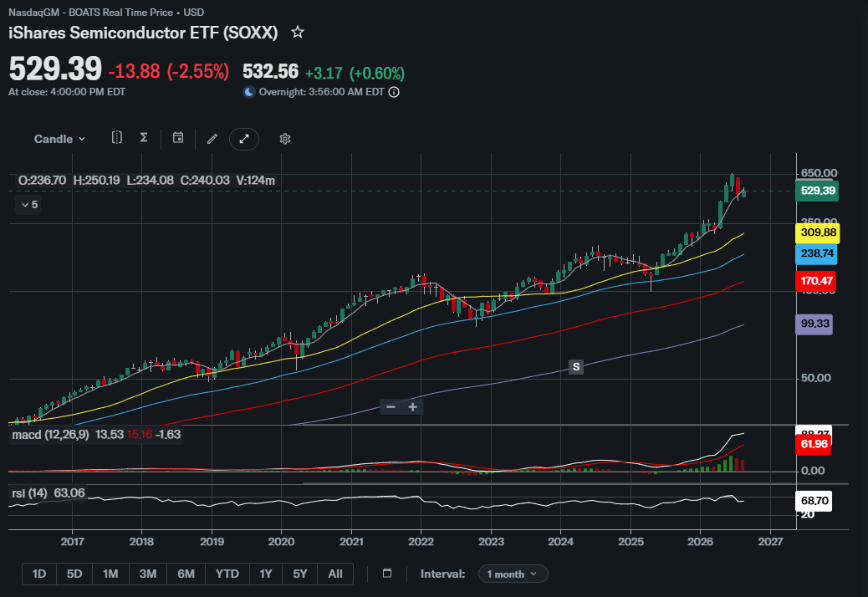This screenshot has width=868, height=597.
Task: Click the 2017 label on time axis
Action: [73, 542]
